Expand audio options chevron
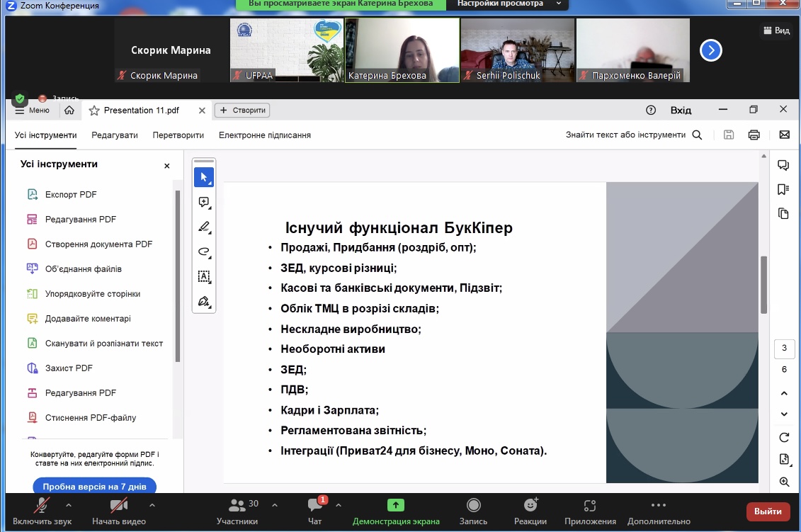The image size is (801, 532). [69, 505]
